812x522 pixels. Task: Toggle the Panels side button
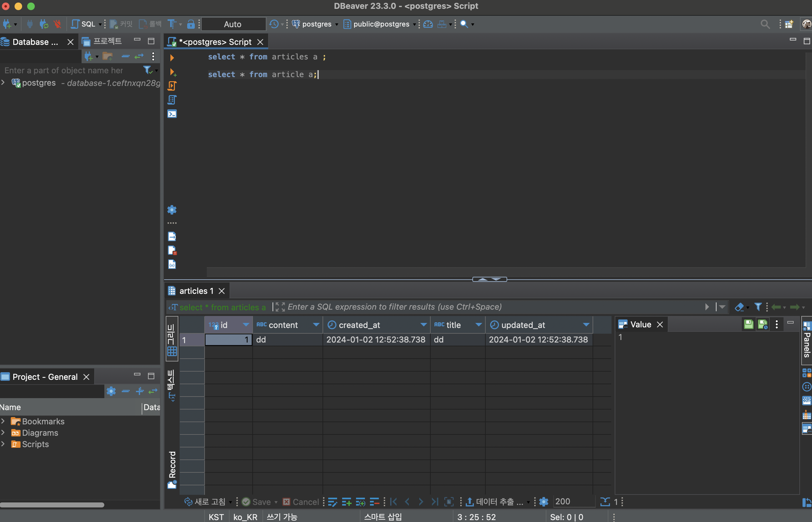pyautogui.click(x=807, y=340)
